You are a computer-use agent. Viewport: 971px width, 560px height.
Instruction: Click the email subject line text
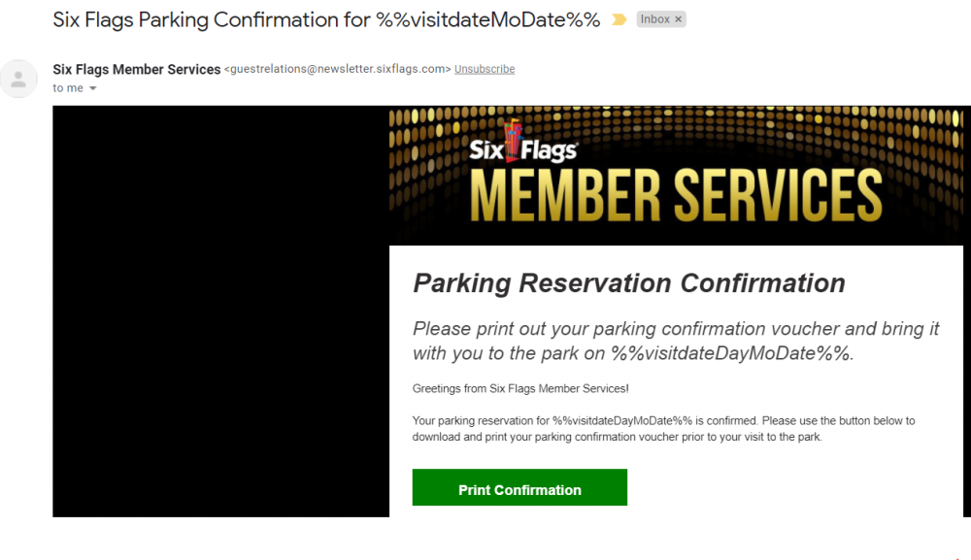click(x=326, y=19)
